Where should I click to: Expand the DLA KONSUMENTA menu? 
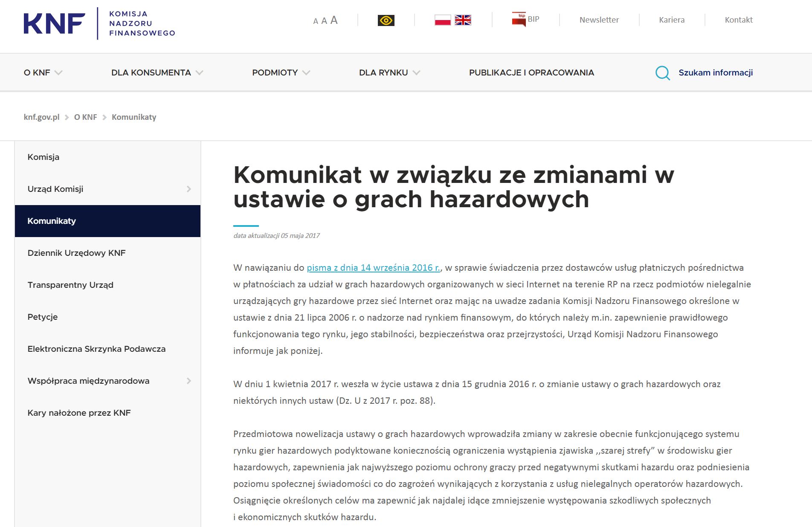click(157, 72)
